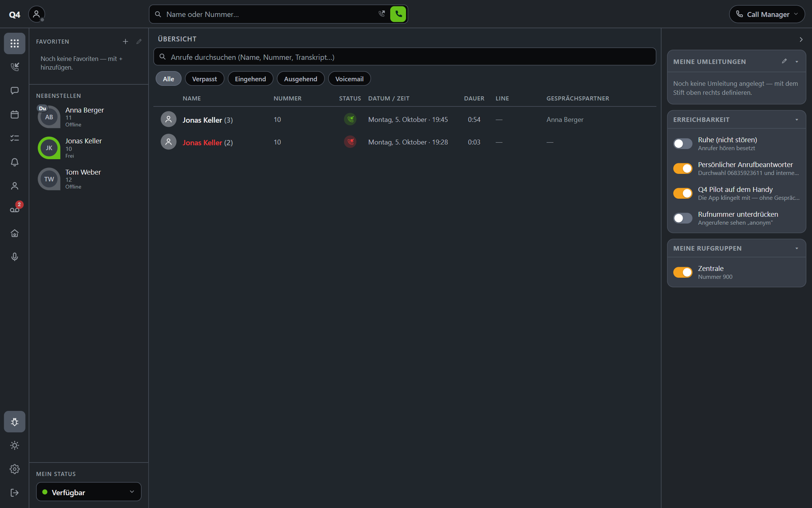Open the overview grid icon in sidebar

[15, 43]
